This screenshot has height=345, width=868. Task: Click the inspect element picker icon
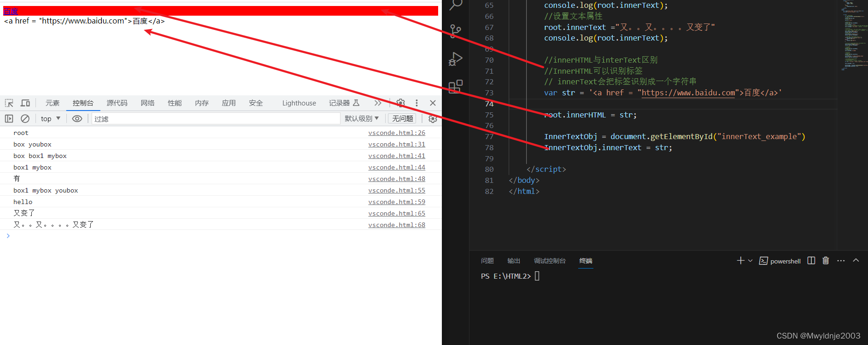[x=9, y=103]
